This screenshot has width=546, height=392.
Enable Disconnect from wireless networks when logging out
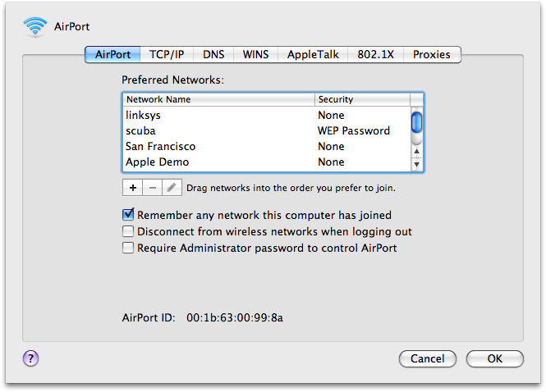[x=128, y=231]
